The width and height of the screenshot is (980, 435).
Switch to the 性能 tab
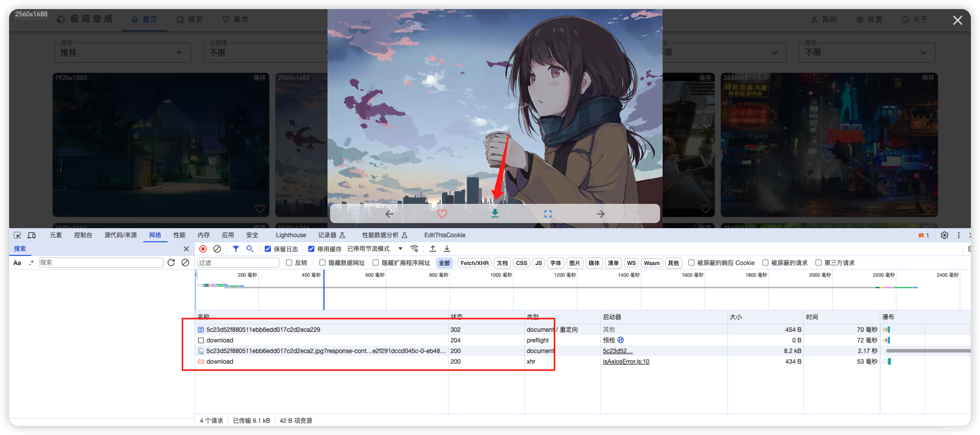tap(179, 235)
